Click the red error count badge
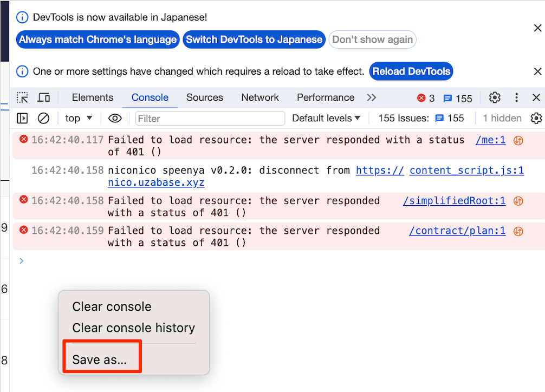Viewport: 545px width, 392px height. tap(426, 98)
